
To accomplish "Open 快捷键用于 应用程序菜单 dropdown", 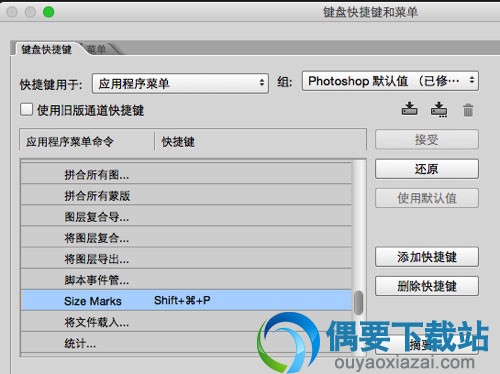I will coord(180,83).
